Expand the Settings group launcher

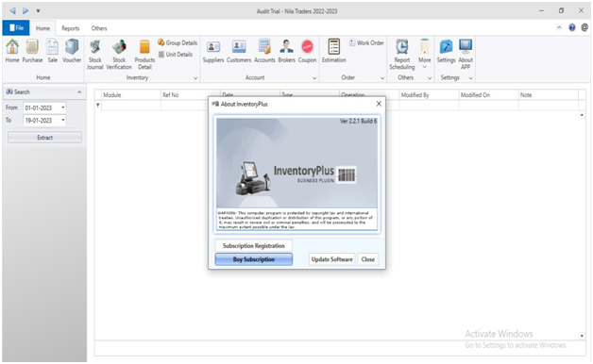[471, 78]
